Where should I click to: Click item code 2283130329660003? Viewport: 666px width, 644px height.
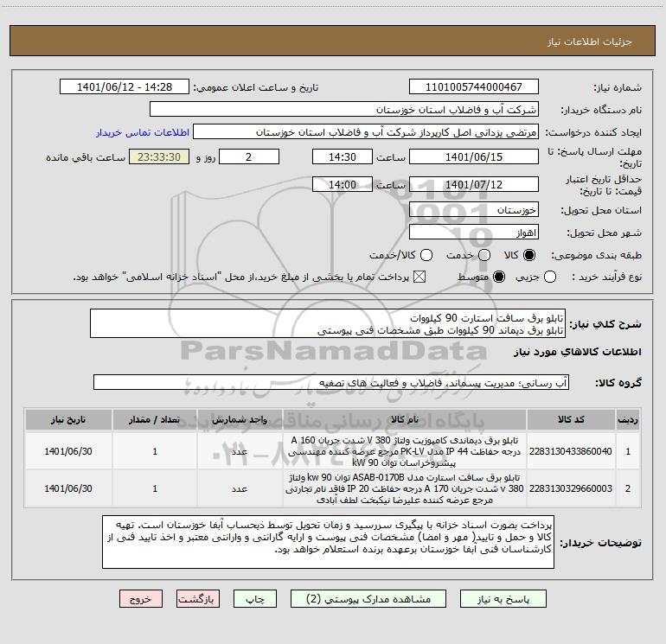point(571,488)
